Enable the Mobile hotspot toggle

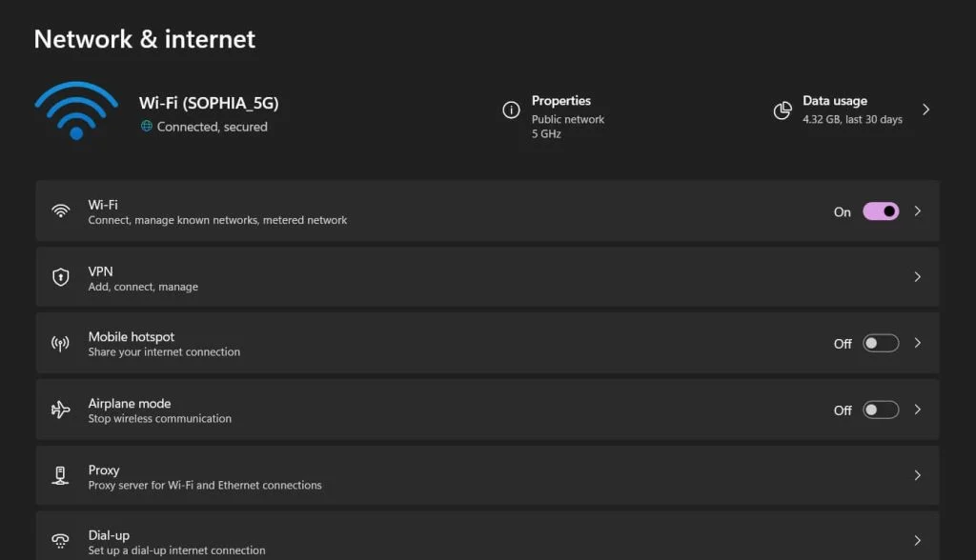pos(881,343)
